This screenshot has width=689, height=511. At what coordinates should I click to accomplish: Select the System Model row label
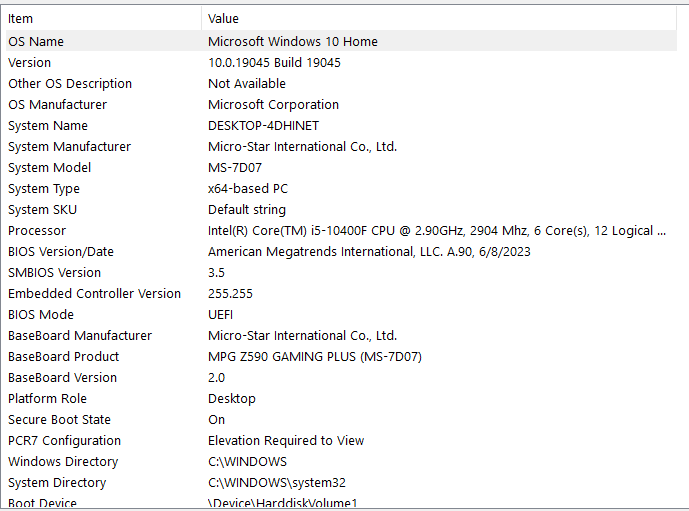coord(50,168)
